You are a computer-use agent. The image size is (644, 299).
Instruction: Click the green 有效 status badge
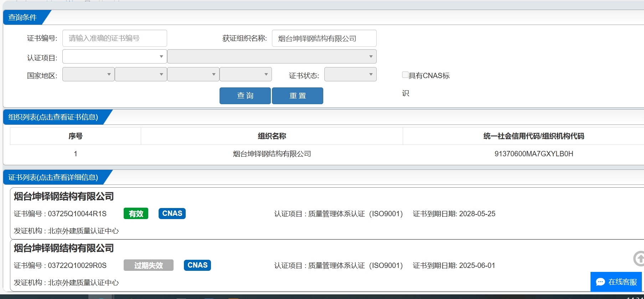(136, 213)
